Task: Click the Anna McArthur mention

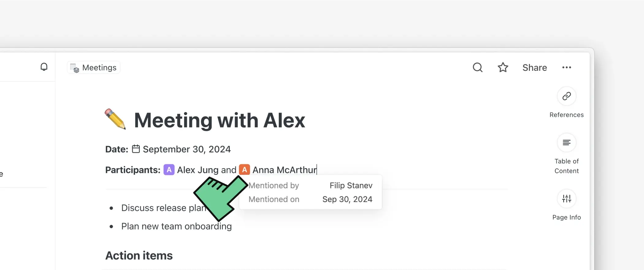Action: click(284, 170)
